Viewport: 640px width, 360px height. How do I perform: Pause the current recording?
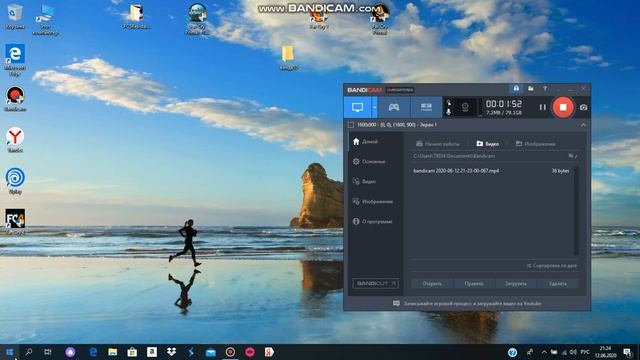tap(542, 107)
